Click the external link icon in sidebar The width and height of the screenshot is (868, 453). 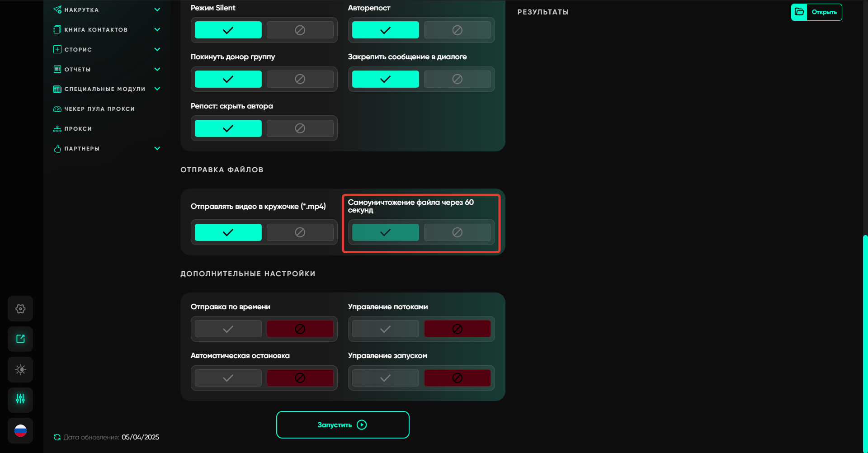(x=20, y=339)
